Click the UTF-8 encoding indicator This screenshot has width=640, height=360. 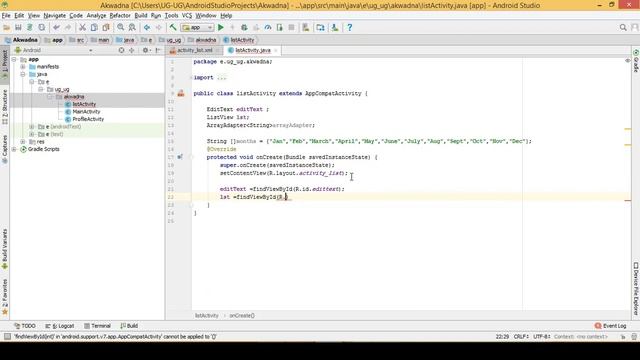542,337
